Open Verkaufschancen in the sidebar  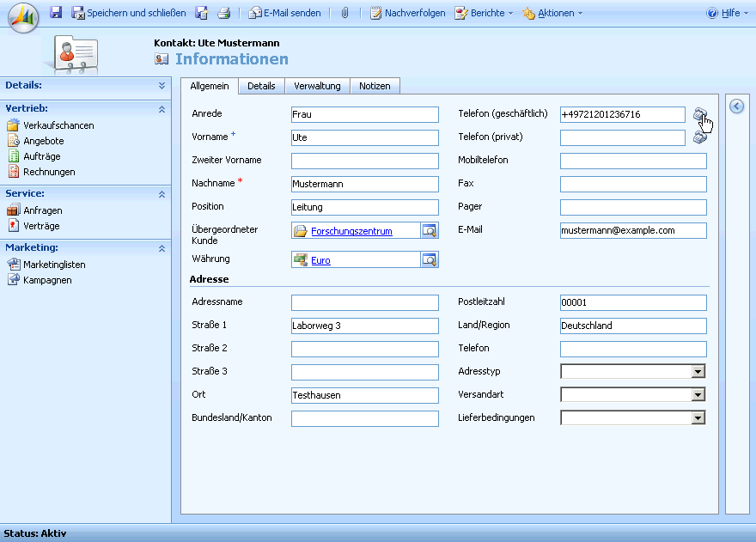51,125
